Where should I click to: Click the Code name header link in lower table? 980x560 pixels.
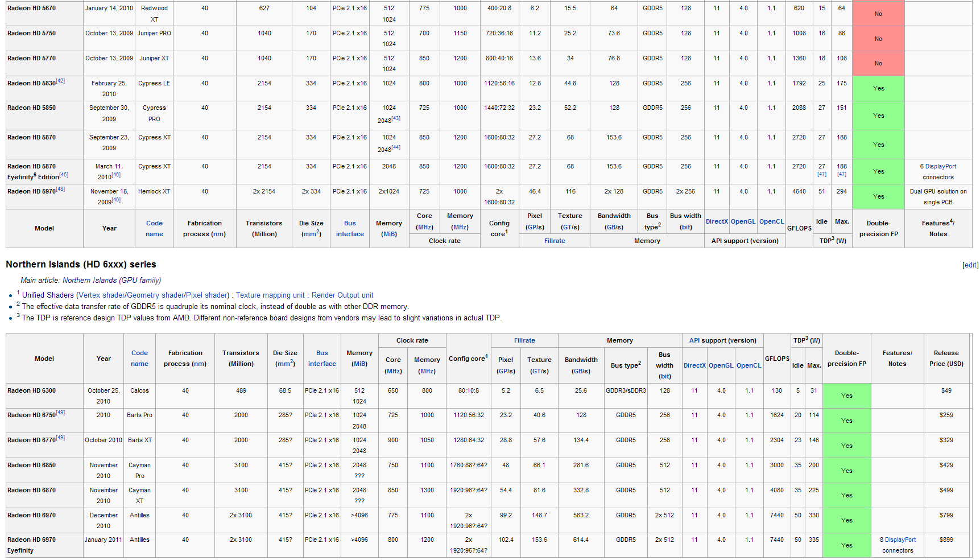[x=139, y=358]
